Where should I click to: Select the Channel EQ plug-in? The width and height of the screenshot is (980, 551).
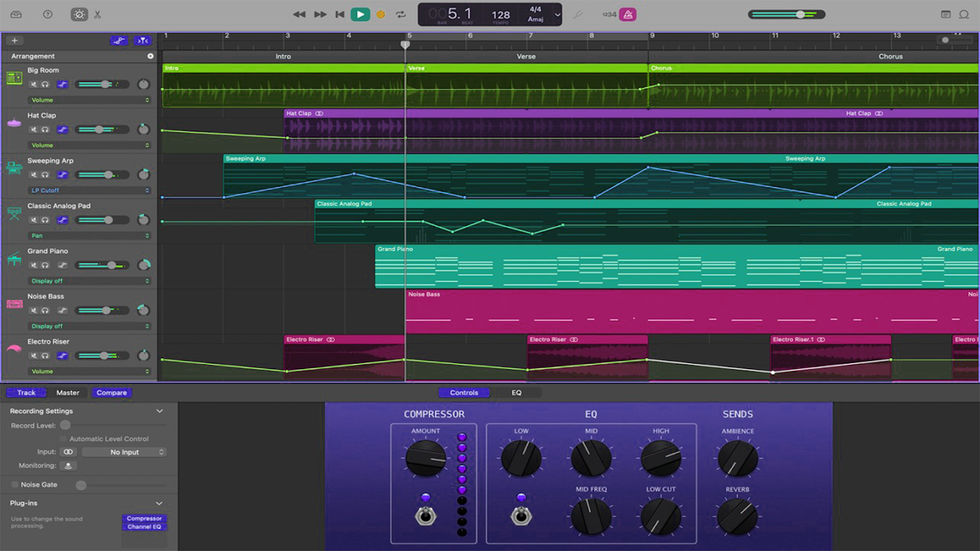coord(144,527)
